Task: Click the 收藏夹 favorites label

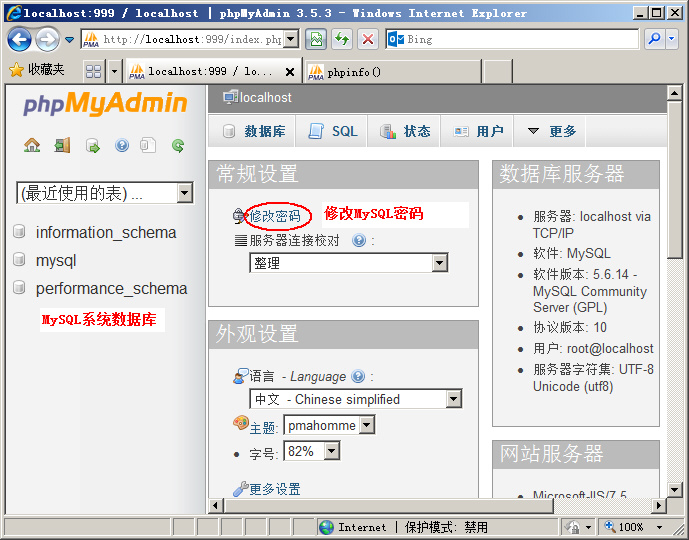Action: (x=46, y=69)
